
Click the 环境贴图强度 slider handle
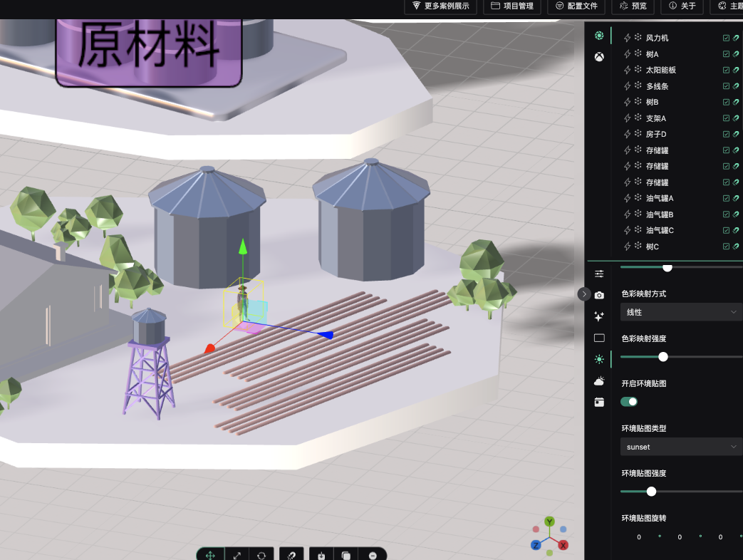point(651,491)
